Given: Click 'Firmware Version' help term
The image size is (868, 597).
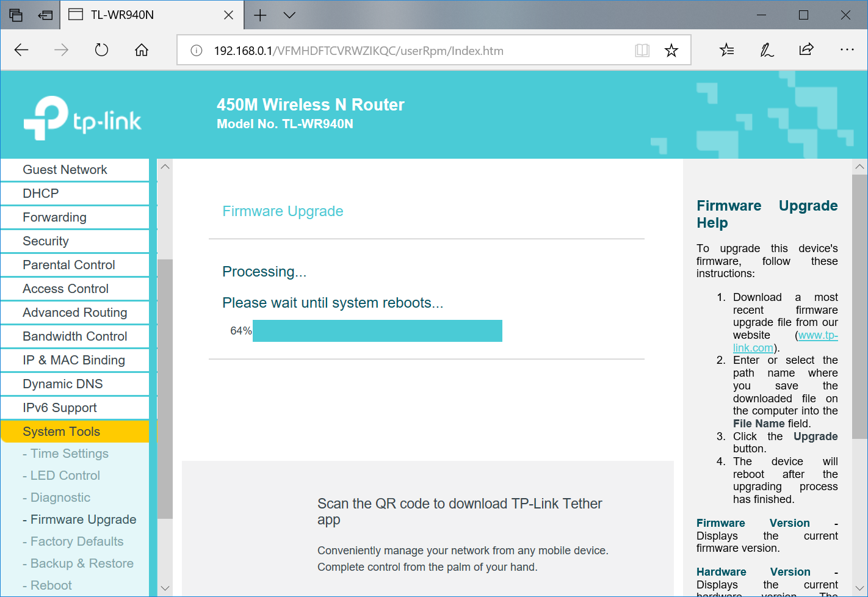Looking at the screenshot, I should [753, 523].
